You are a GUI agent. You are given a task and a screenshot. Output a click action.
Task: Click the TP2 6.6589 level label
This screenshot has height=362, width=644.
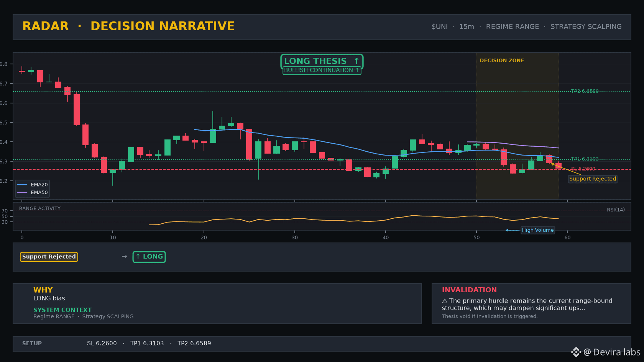(585, 91)
